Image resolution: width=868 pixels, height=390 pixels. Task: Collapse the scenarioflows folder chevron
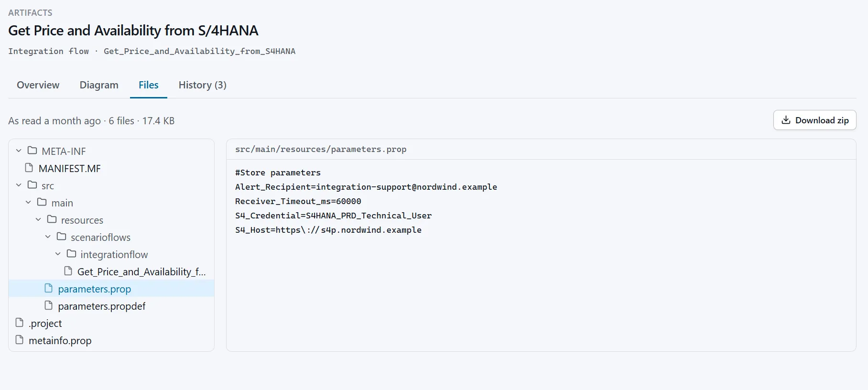coord(48,237)
